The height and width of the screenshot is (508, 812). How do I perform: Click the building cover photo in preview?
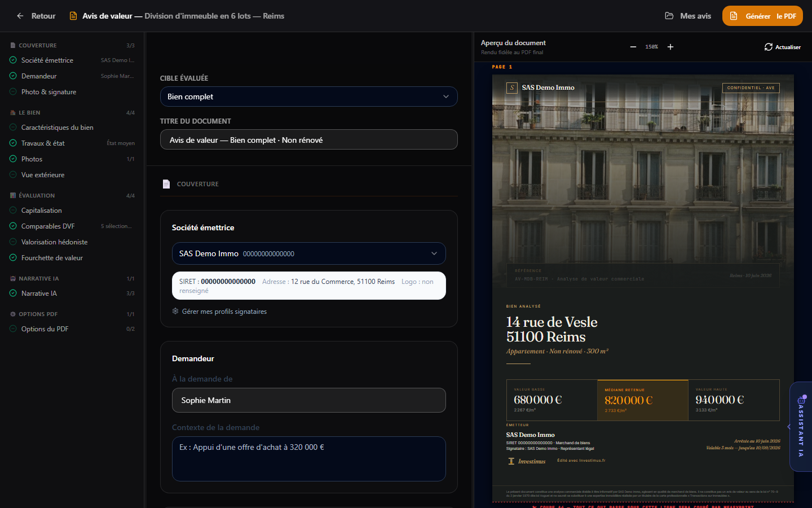[643, 181]
